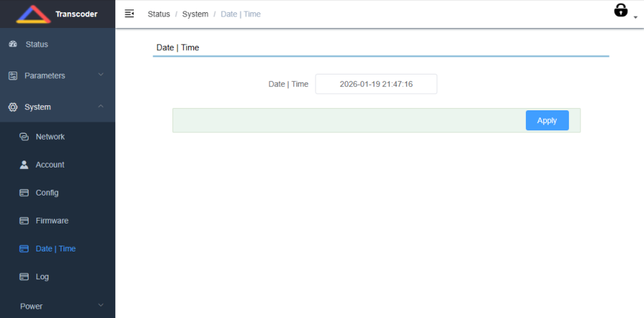This screenshot has width=644, height=318.
Task: Click the Network link icon
Action: [24, 137]
